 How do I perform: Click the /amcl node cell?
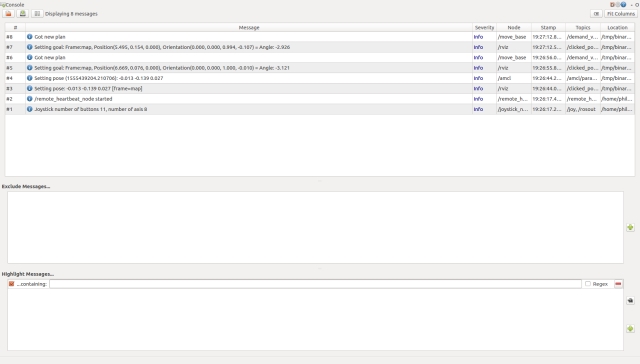coord(513,78)
